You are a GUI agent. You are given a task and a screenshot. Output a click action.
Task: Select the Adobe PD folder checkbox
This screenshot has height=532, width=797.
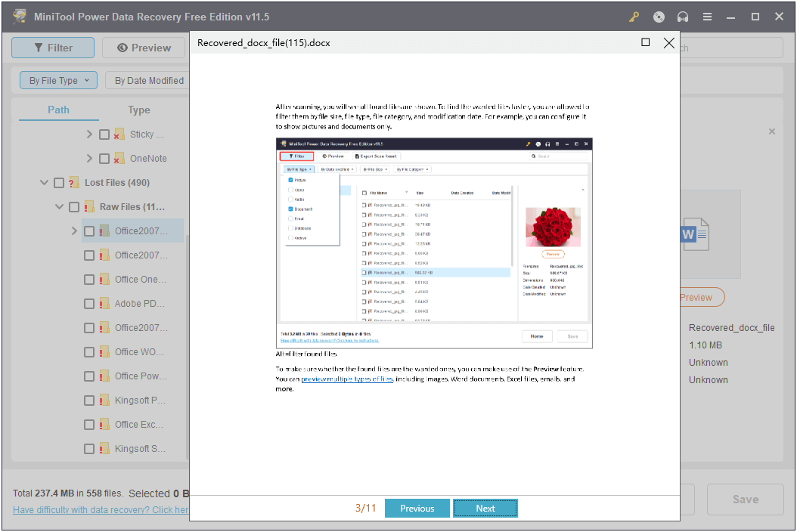(88, 303)
